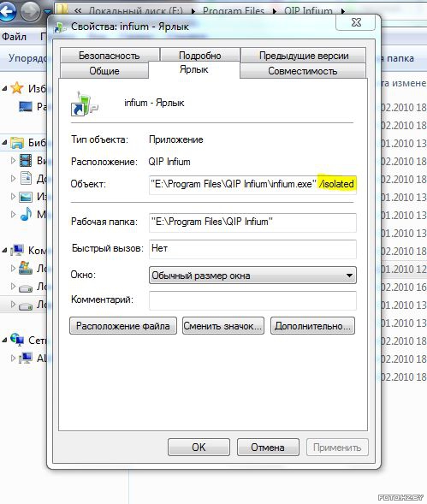427x504 pixels.
Task: Collapse the Network tree group
Action: [4, 340]
